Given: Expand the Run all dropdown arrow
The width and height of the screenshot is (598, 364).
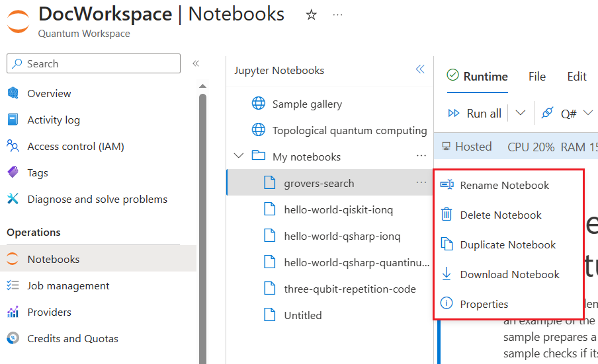Looking at the screenshot, I should [520, 113].
